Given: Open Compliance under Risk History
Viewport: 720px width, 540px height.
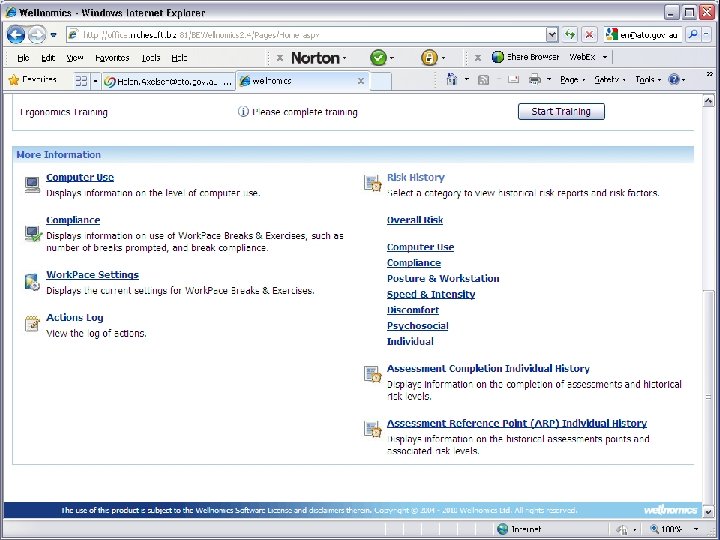Looking at the screenshot, I should [x=414, y=263].
